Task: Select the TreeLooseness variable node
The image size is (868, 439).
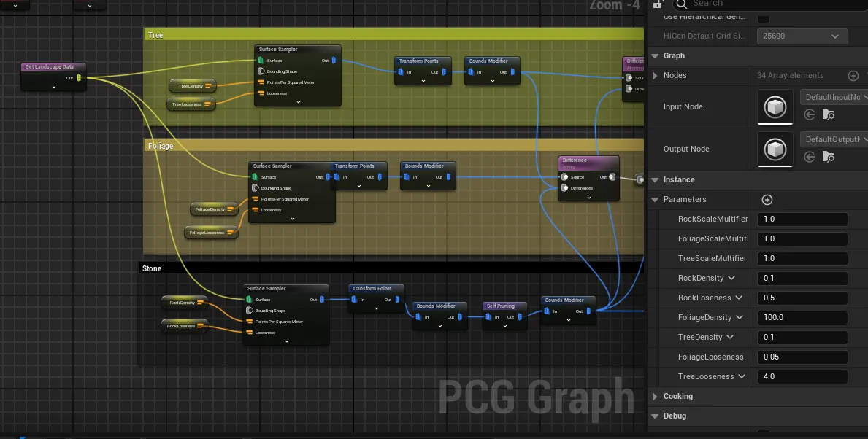Action: click(191, 104)
